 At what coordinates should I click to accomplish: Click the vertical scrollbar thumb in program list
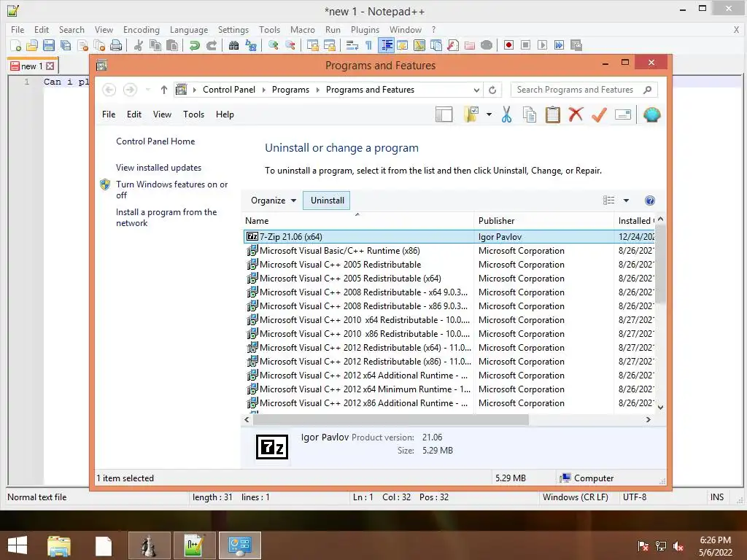click(x=660, y=264)
